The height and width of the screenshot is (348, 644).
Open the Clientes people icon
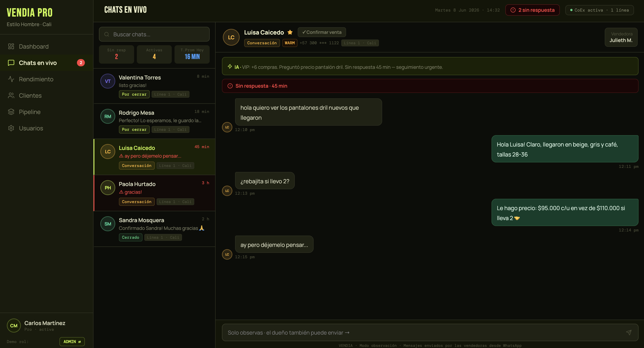coord(11,95)
